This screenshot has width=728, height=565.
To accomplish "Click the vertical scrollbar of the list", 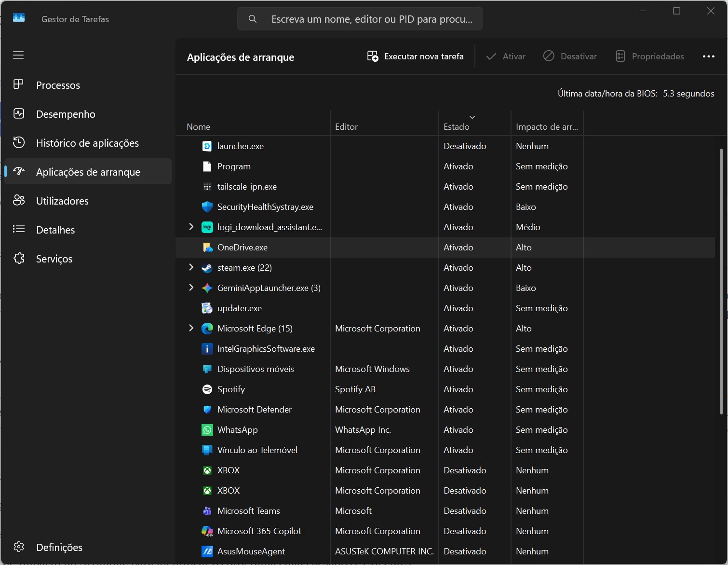I will coord(721,281).
